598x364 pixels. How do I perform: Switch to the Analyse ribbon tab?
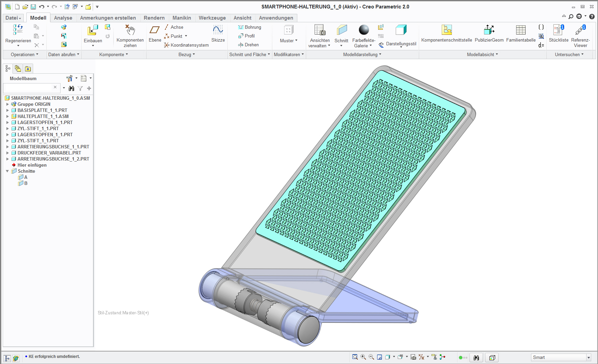click(x=63, y=18)
